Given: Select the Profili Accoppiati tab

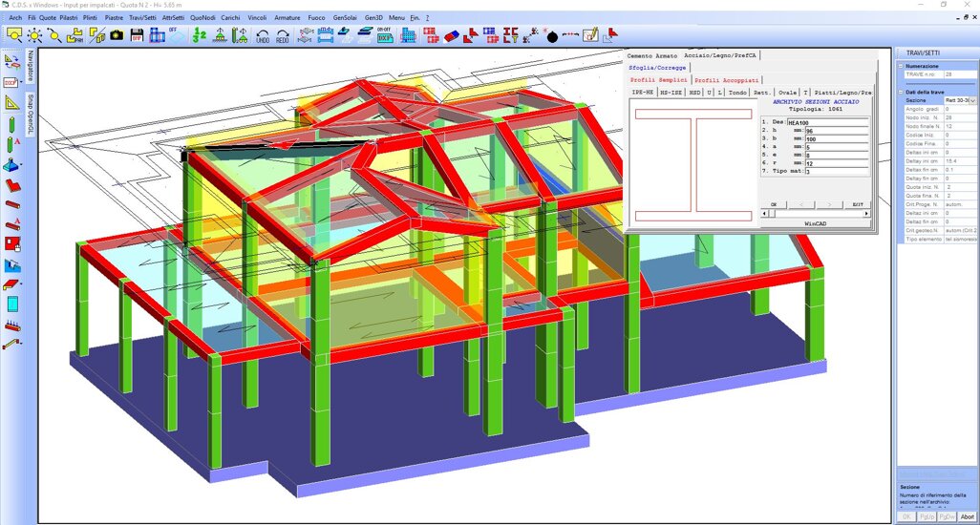Looking at the screenshot, I should (x=727, y=80).
